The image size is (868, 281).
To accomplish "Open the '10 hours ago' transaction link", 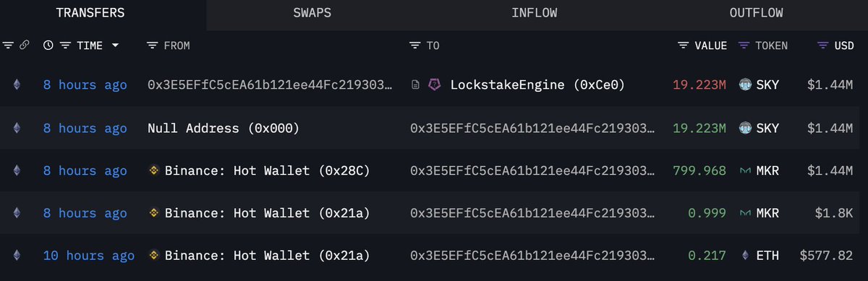I will coord(88,255).
